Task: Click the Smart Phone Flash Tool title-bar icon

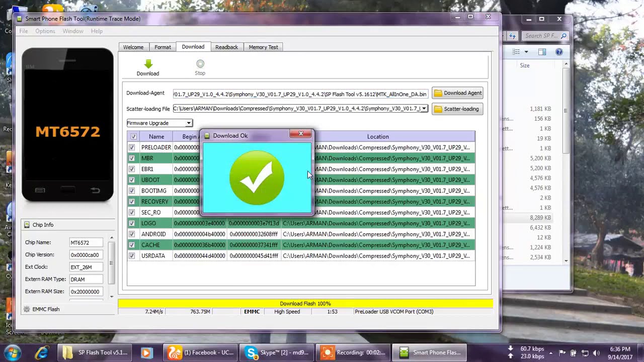Action: click(x=20, y=19)
